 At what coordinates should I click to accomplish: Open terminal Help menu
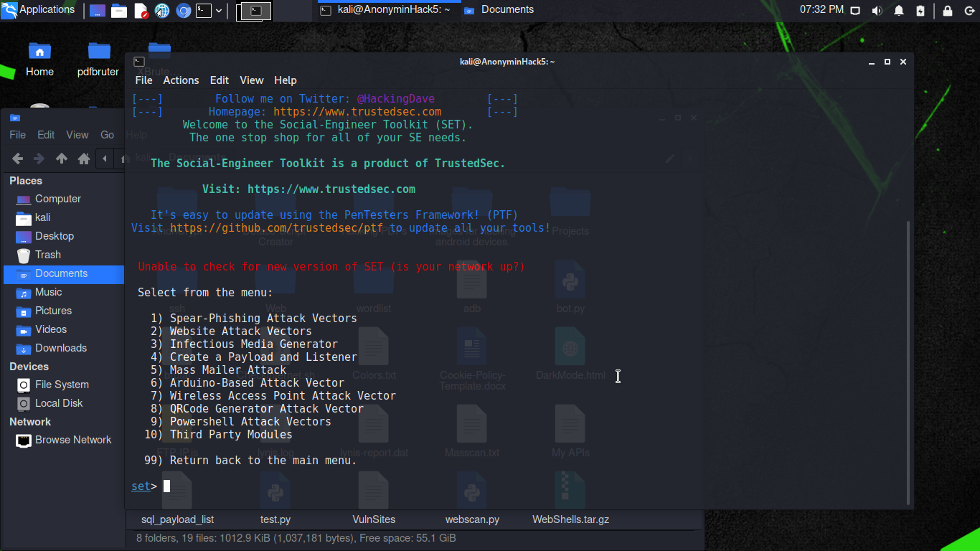286,80
